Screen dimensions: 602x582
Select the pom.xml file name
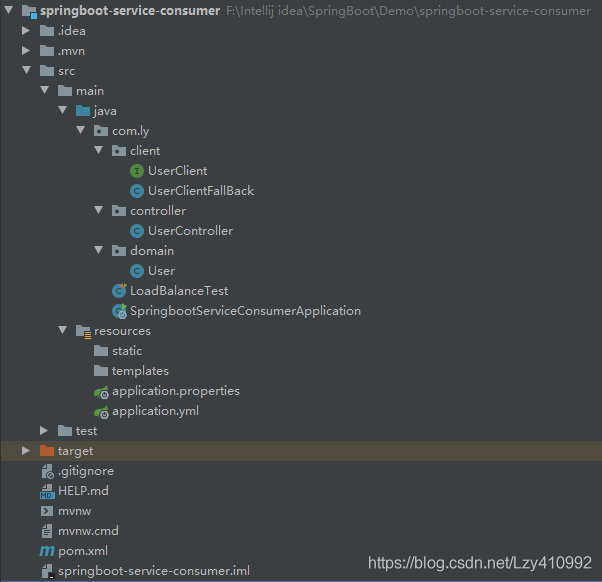tap(83, 551)
